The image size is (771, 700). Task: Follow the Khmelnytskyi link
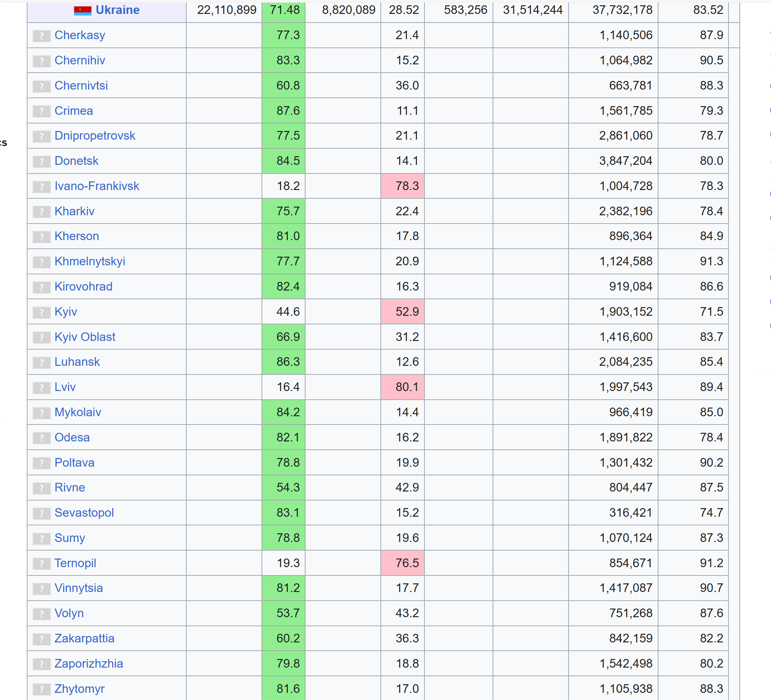click(x=90, y=262)
